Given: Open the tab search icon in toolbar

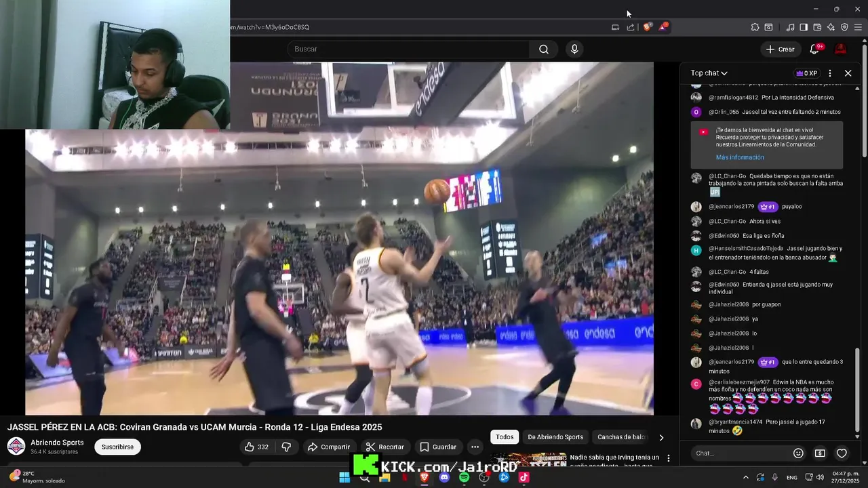Looking at the screenshot, I should [x=768, y=27].
